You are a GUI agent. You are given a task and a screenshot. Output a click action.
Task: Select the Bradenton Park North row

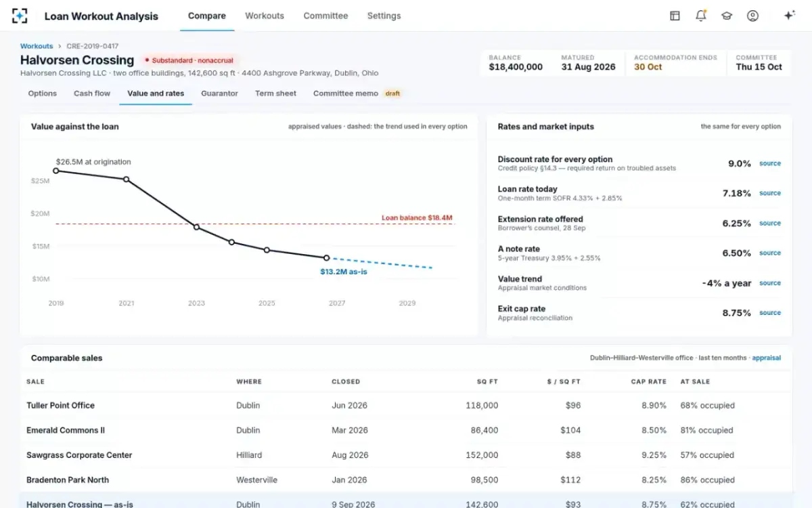click(x=406, y=480)
